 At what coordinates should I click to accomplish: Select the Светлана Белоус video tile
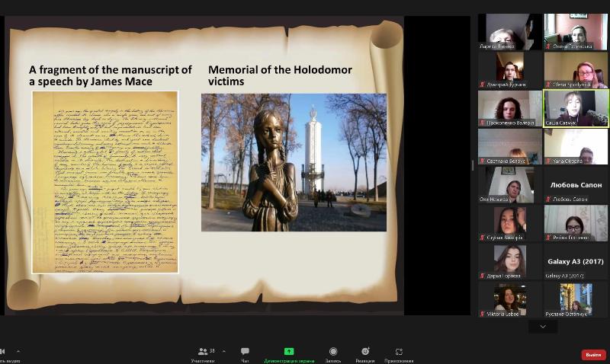(509, 146)
